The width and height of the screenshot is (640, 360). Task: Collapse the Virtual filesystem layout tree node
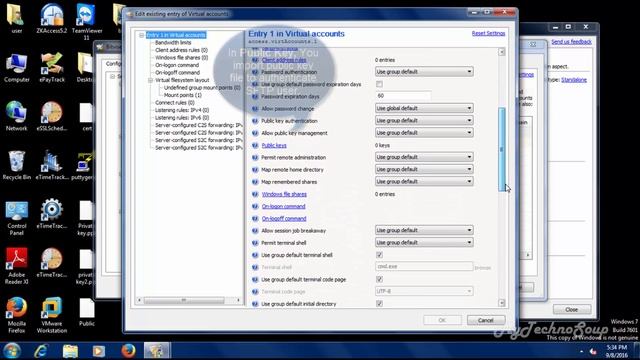(x=151, y=80)
